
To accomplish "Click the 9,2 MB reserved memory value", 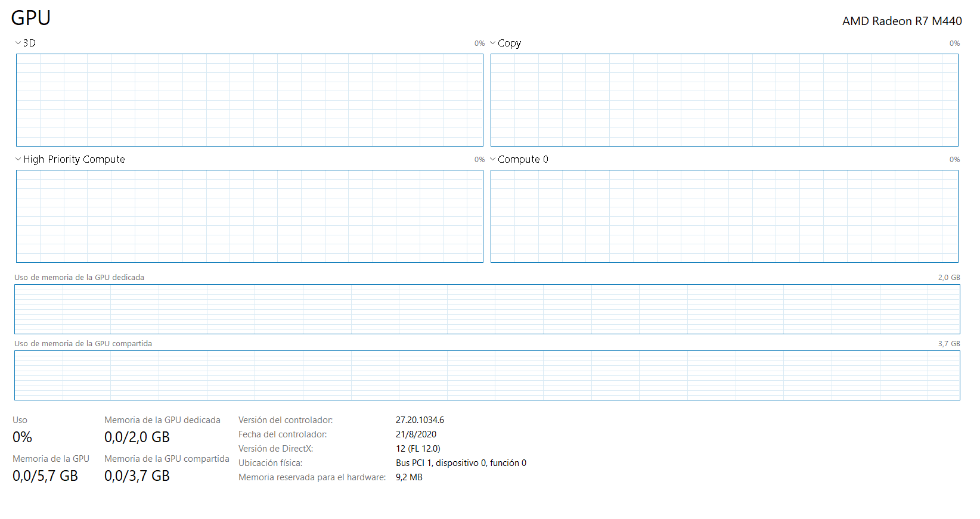I will [409, 477].
